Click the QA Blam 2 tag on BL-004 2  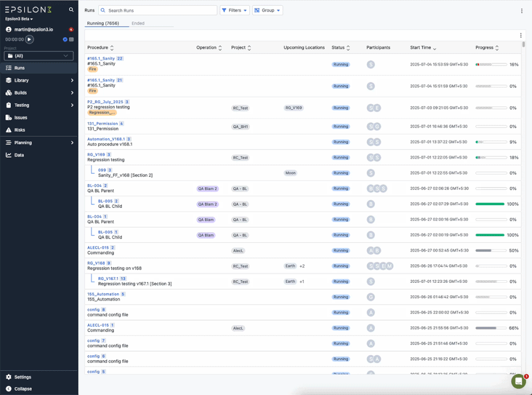pos(207,189)
